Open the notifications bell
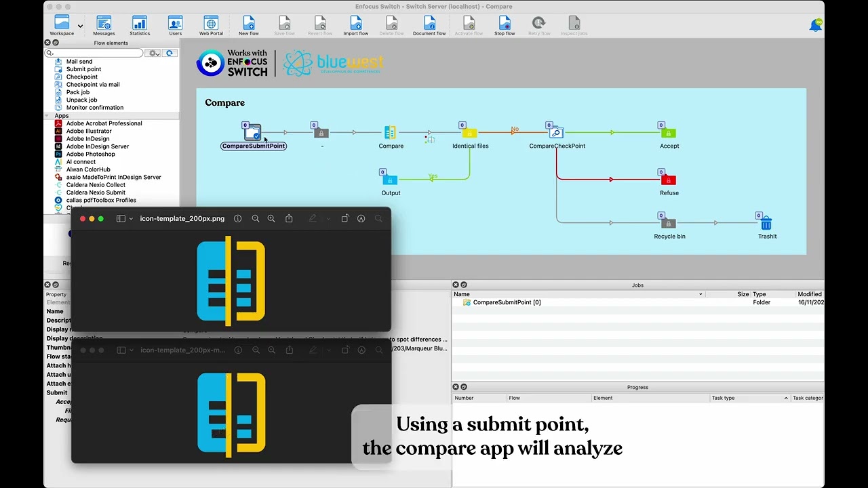Screen dimensions: 868x488 tap(815, 26)
